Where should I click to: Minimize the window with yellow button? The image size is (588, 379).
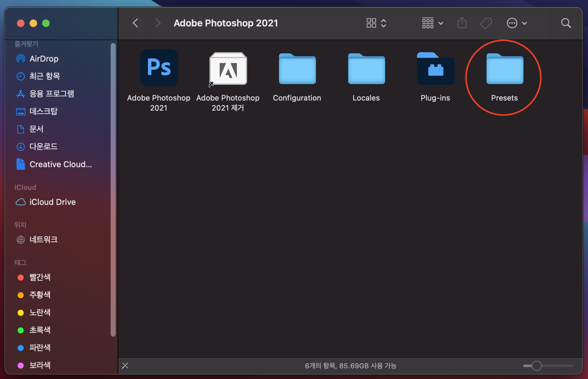(x=33, y=23)
